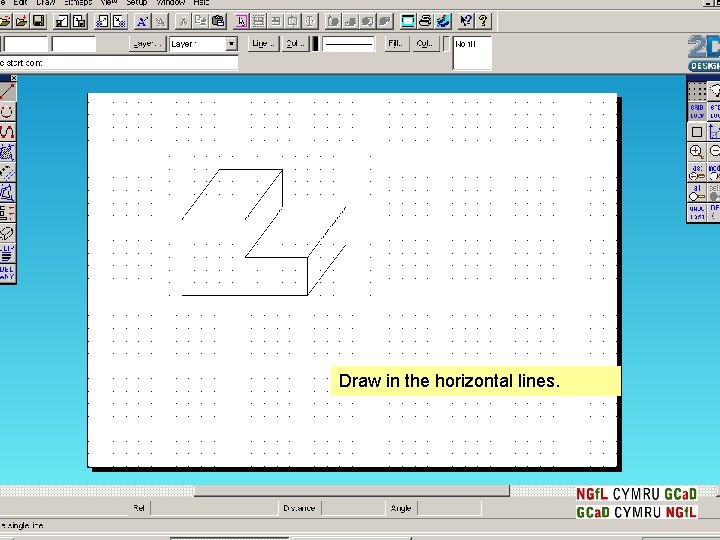Click the Zoom in magnifier icon

[x=697, y=152]
